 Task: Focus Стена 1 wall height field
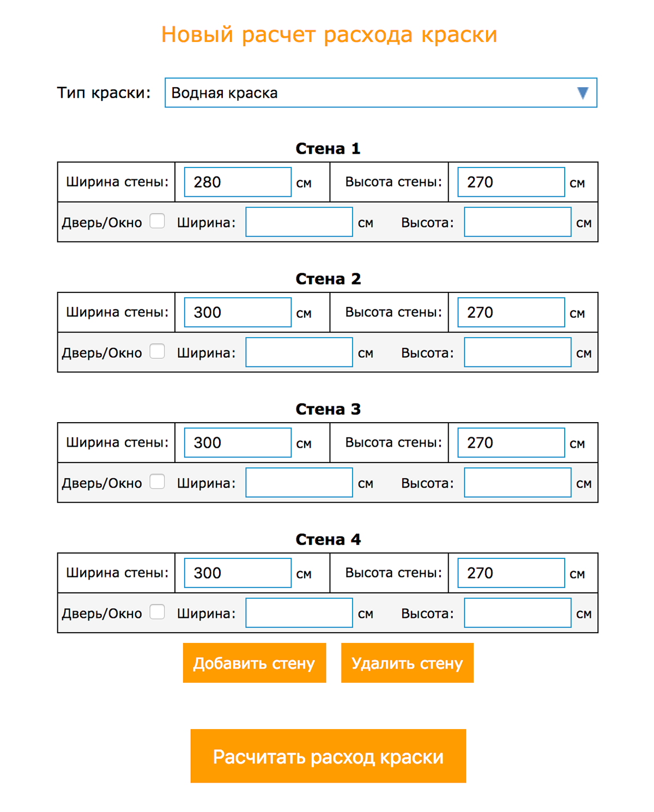(511, 182)
